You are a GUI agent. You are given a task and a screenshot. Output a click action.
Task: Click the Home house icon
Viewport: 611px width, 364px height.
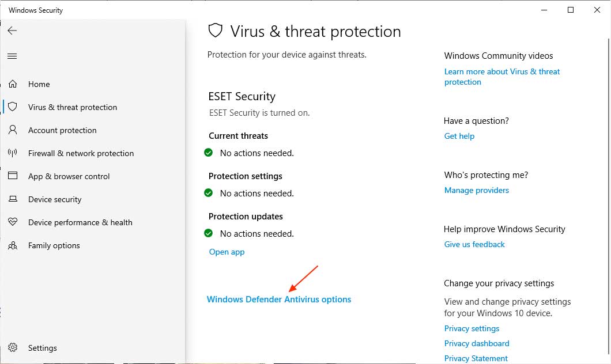pyautogui.click(x=13, y=84)
